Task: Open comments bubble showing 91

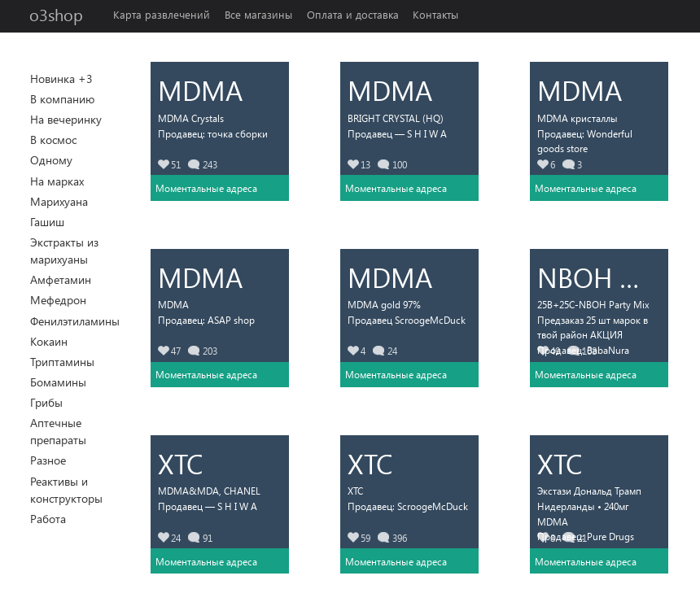Action: pyautogui.click(x=194, y=538)
